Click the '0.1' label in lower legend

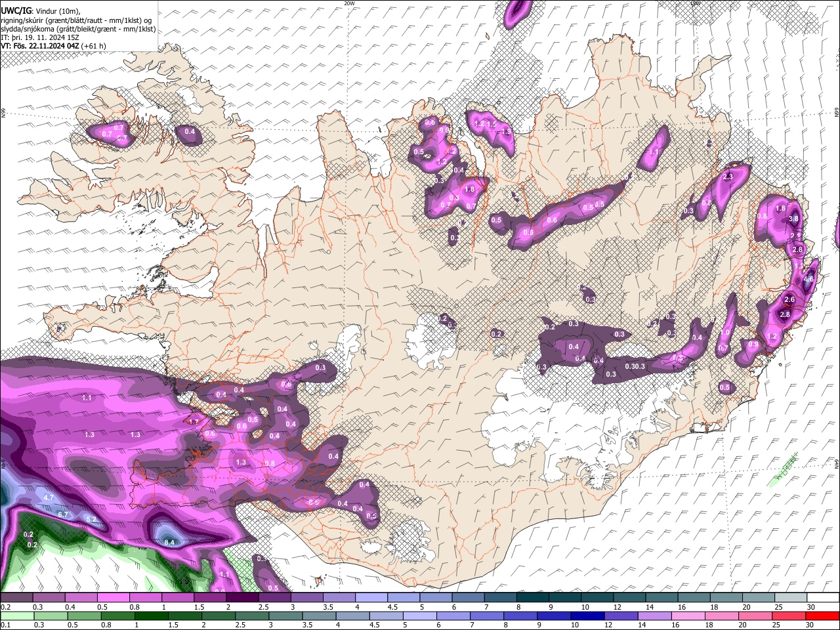click(x=5, y=625)
